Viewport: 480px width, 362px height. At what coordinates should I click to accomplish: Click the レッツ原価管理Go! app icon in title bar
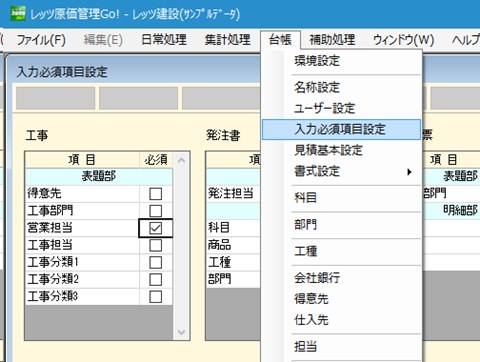tap(18, 13)
